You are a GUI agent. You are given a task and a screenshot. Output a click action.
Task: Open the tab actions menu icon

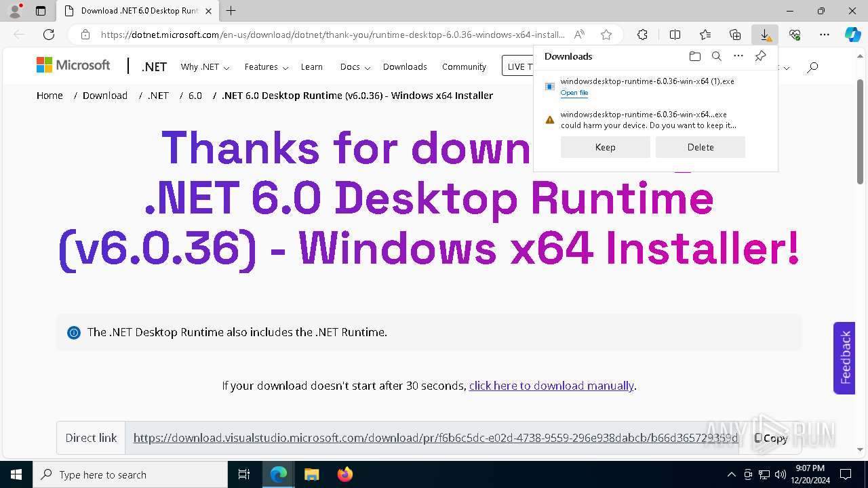pyautogui.click(x=41, y=11)
